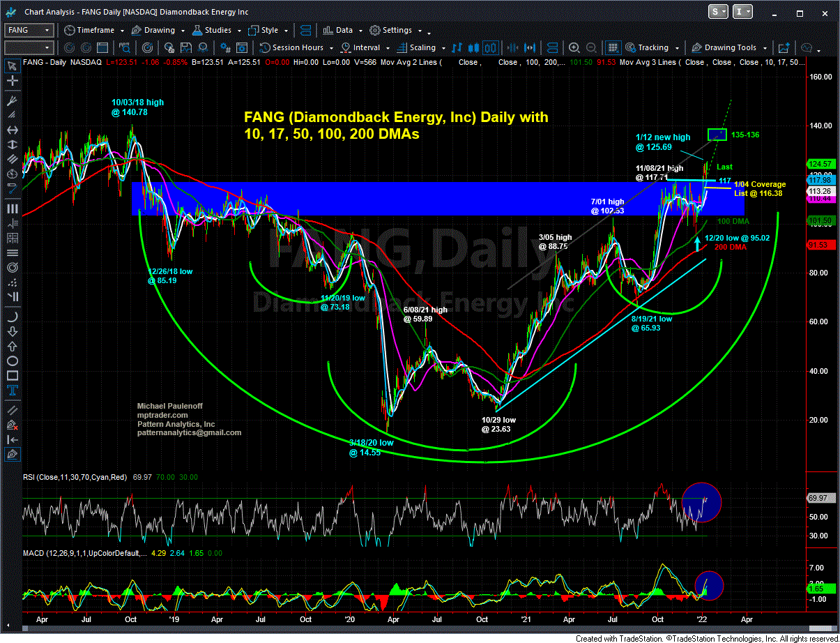Switch to OHLC bar chart style
This screenshot has height=643, width=840.
pyautogui.click(x=457, y=47)
